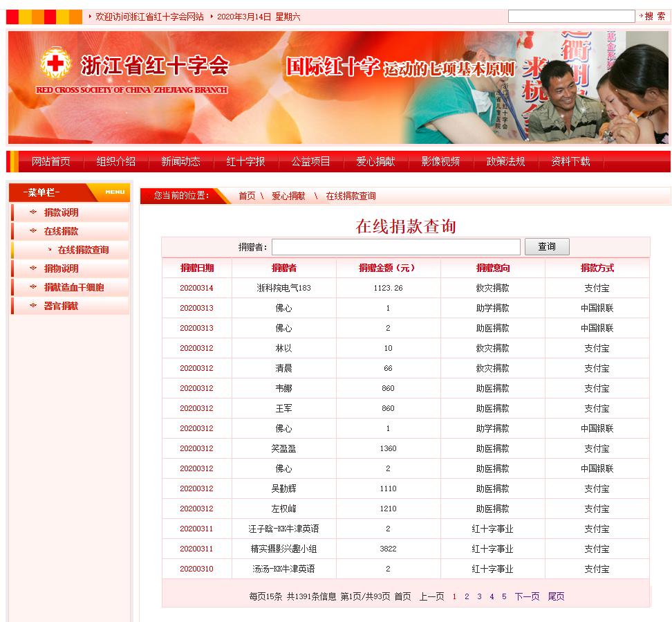Go to page 3 in pagination

(479, 596)
